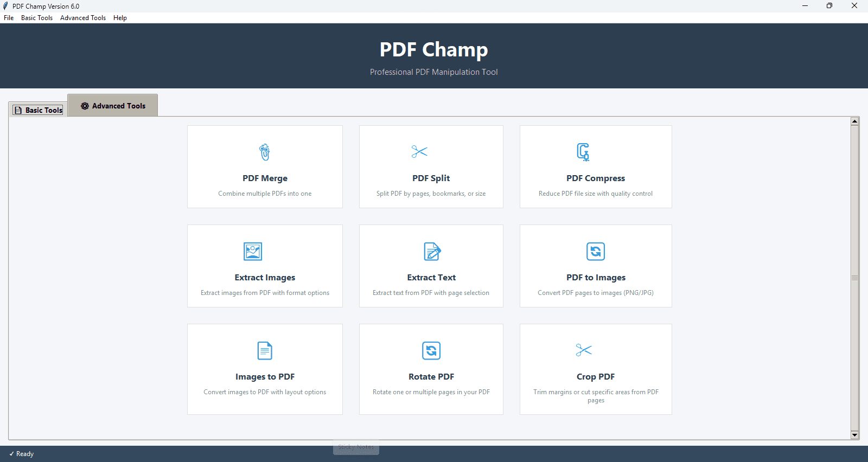Open the PDF Compress tool card title
This screenshot has height=462, width=868.
[x=596, y=178]
